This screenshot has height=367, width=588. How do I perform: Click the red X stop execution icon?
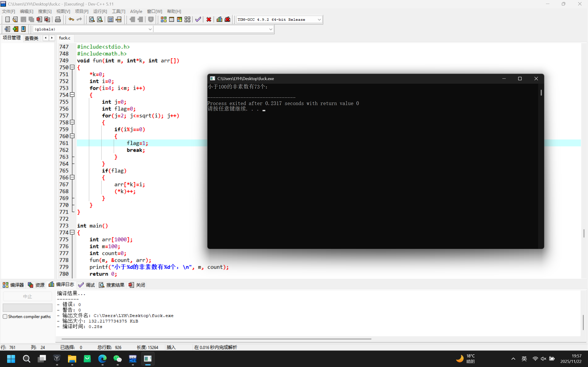tap(209, 19)
